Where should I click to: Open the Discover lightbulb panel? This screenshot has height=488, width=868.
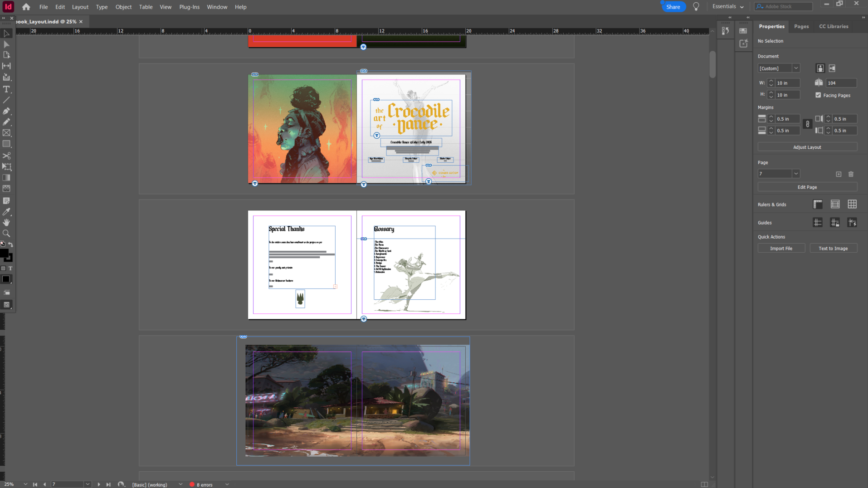point(696,6)
